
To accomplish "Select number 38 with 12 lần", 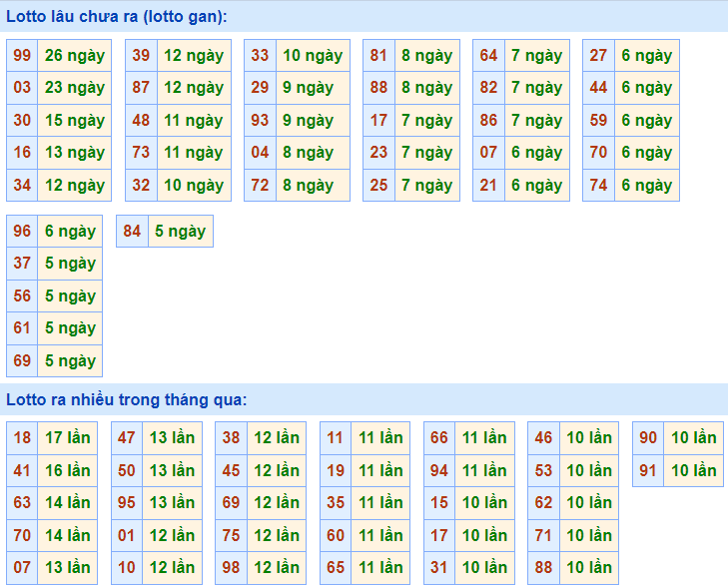I will click(232, 437).
